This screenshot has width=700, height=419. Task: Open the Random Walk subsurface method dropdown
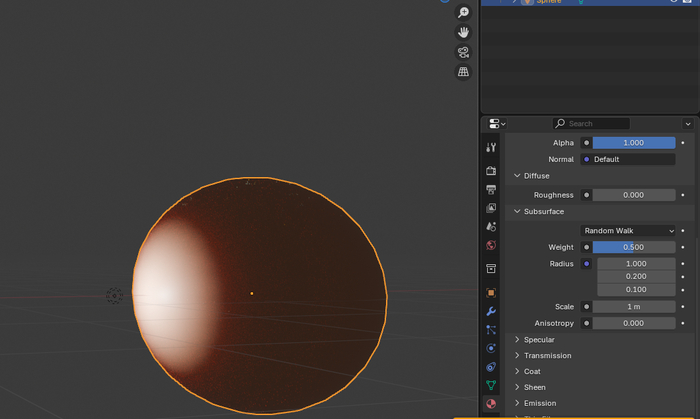coord(628,231)
